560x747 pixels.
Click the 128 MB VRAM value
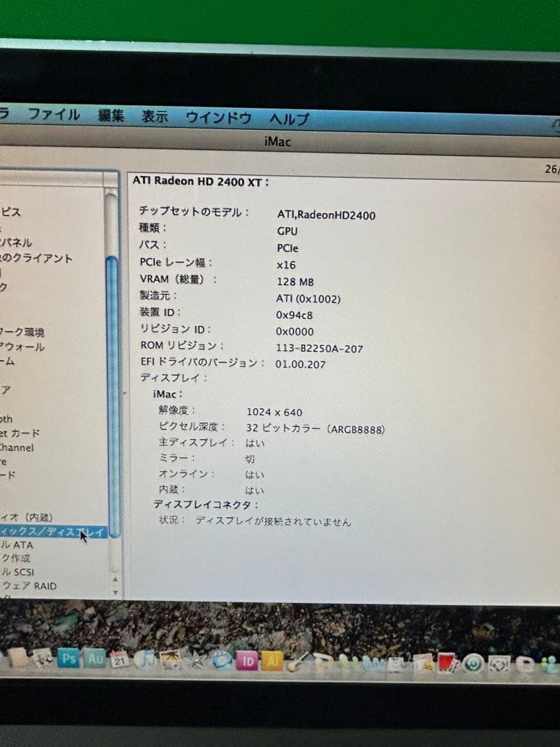[295, 282]
